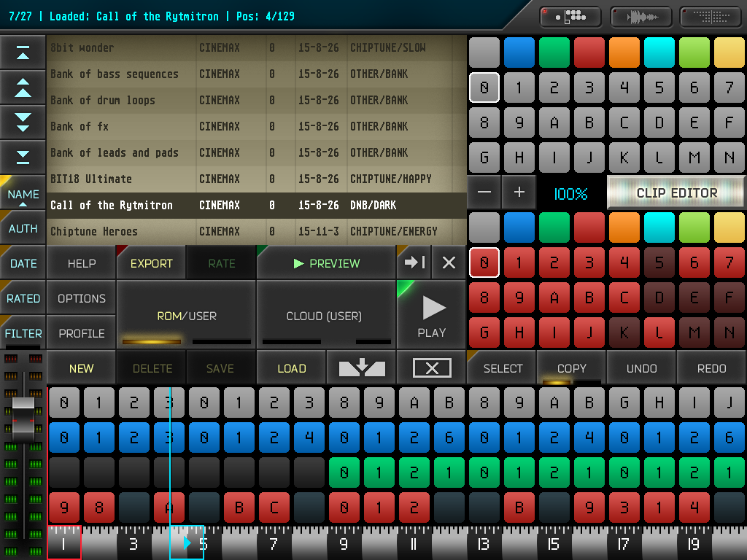This screenshot has width=747, height=560.
Task: Select song 'Bank of bass sequences'
Action: (x=256, y=74)
